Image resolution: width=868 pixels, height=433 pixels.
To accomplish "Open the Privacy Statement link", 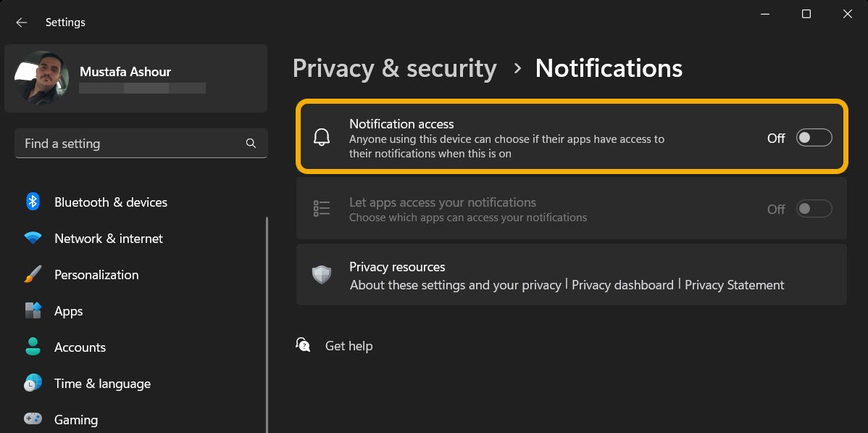I will 735,284.
